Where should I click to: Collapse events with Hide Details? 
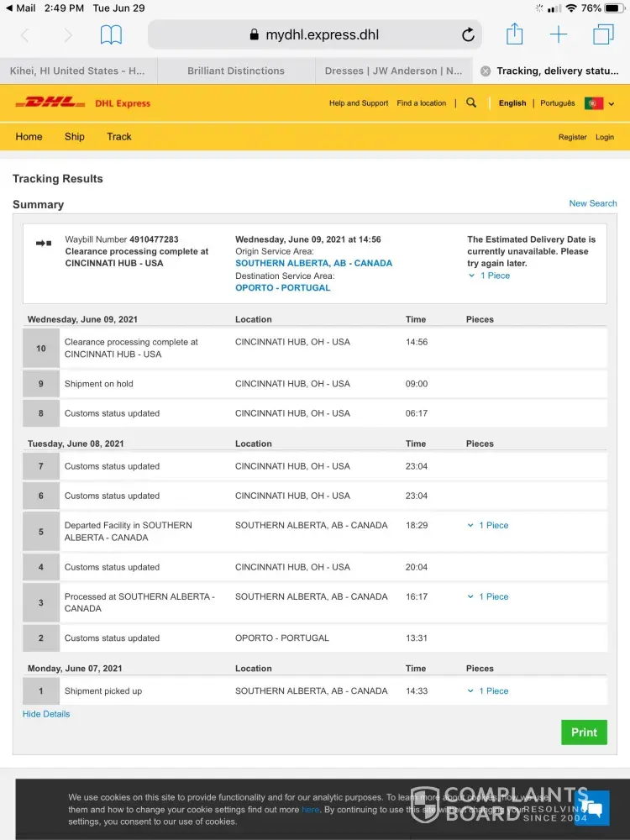click(x=46, y=714)
